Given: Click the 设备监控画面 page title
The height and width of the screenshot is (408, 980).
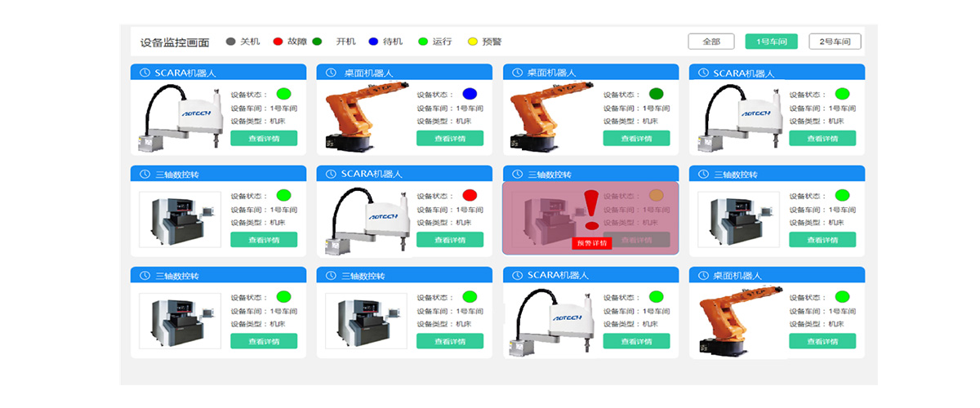Looking at the screenshot, I should coord(174,42).
